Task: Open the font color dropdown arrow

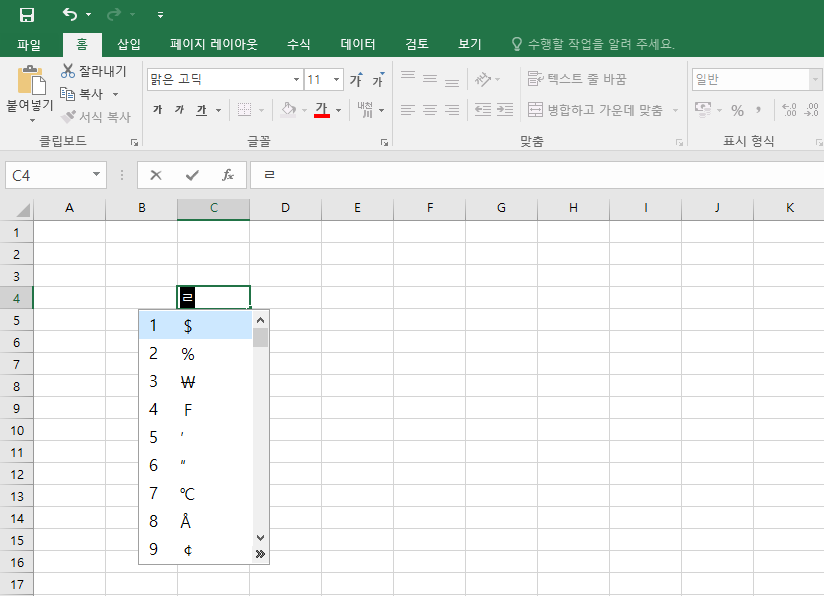Action: click(x=338, y=110)
